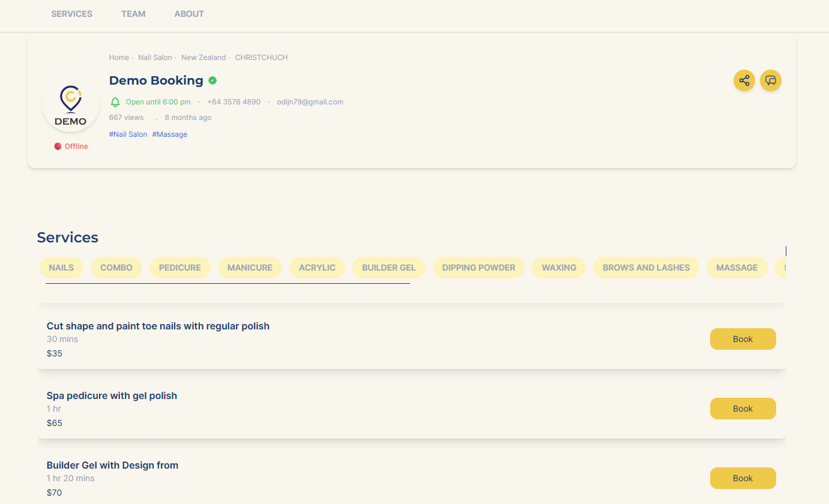The image size is (829, 504).
Task: Click 'Builder Gel with Design from' title
Action: pos(113,466)
